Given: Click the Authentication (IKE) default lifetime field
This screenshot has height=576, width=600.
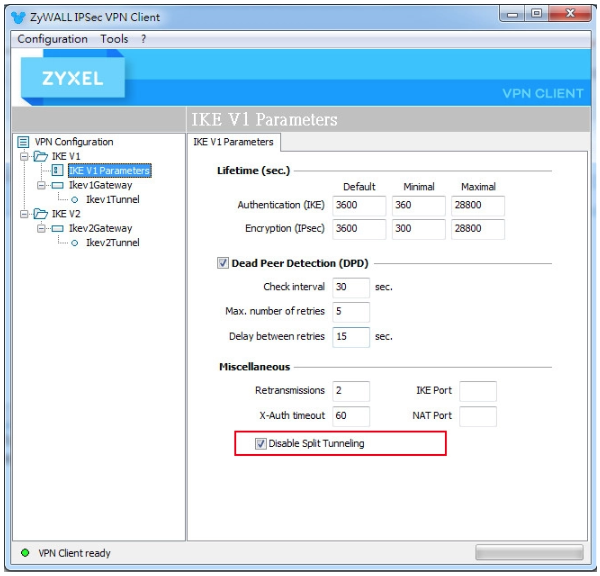Looking at the screenshot, I should point(359,205).
